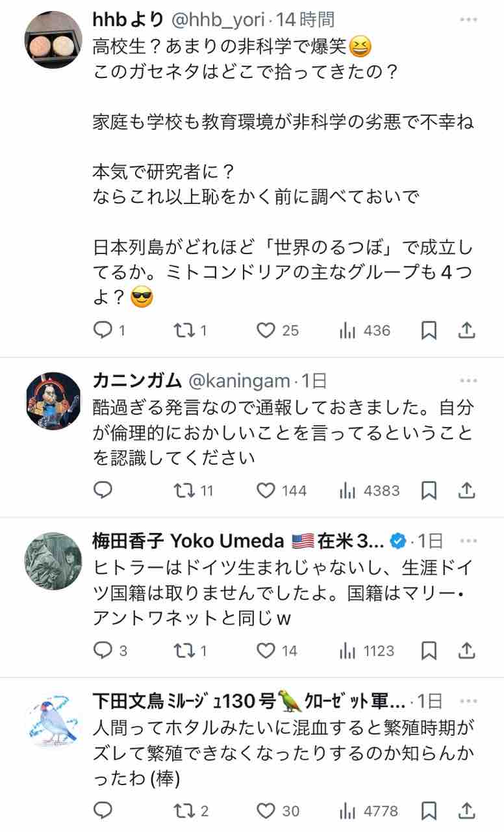Like the hhb_yori tweet

click(x=266, y=331)
